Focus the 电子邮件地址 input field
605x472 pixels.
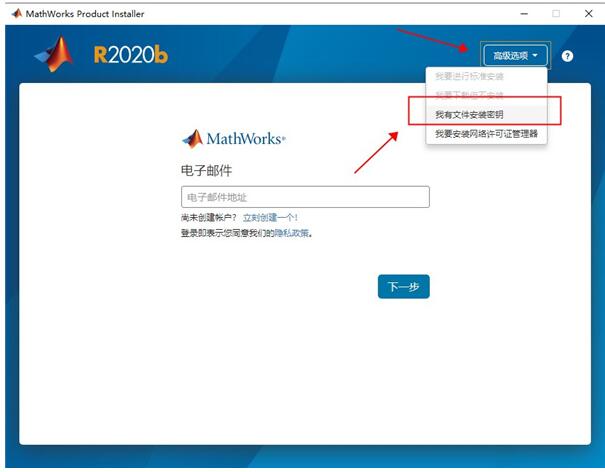coord(305,197)
